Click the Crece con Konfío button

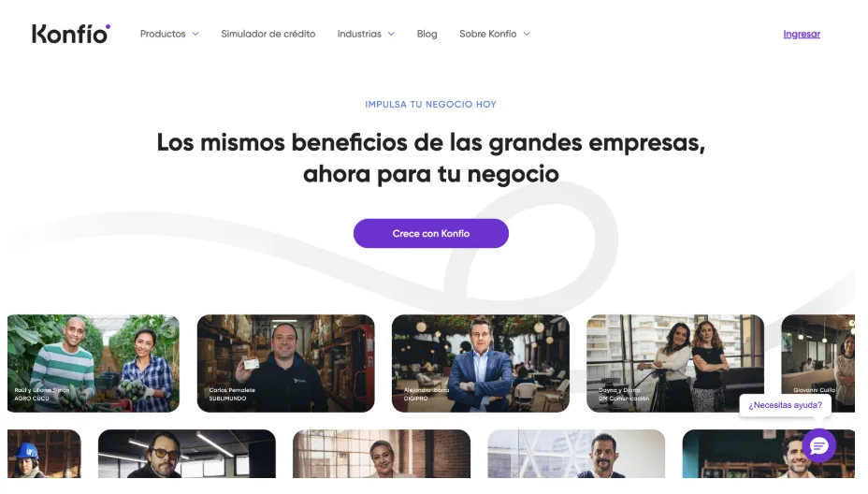tap(430, 233)
